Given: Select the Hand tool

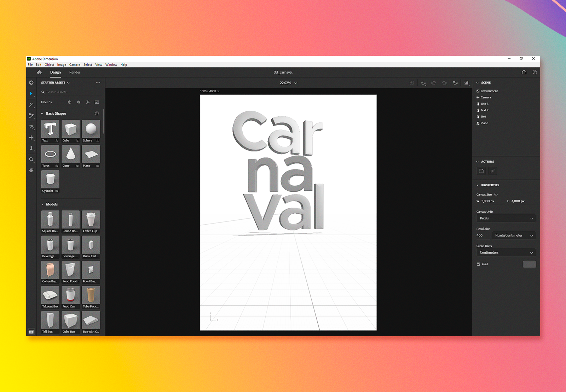Looking at the screenshot, I should (31, 170).
